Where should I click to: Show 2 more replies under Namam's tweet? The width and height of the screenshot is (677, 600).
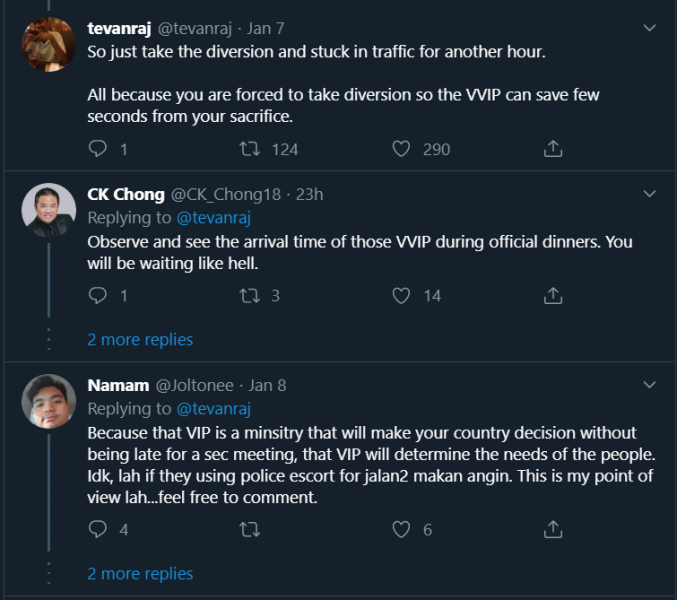(140, 574)
